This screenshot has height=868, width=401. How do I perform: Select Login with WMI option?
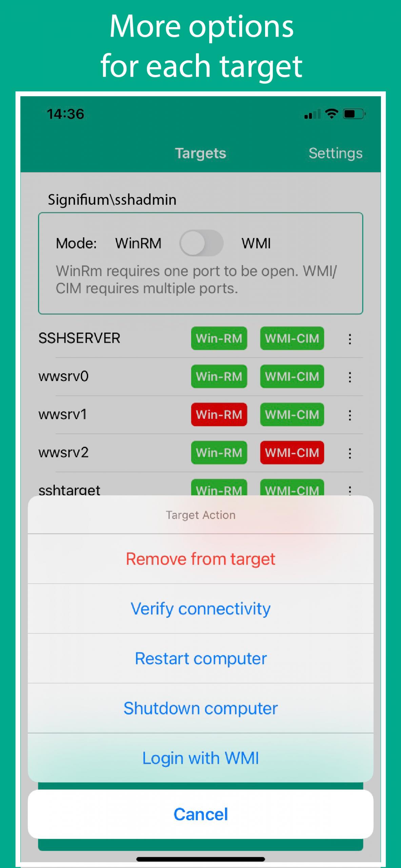coord(201,758)
